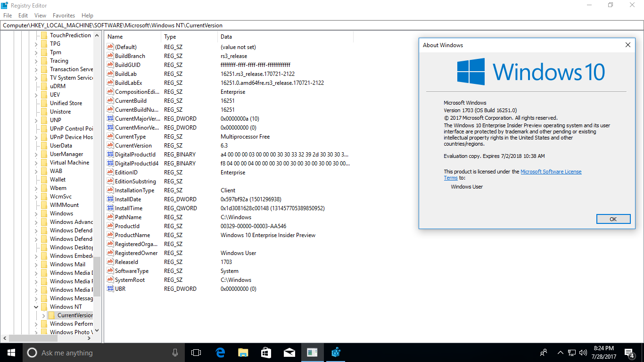Click the binary icon of the DigitalProductId4 value
Screen dimensions: 644x362
point(110,164)
